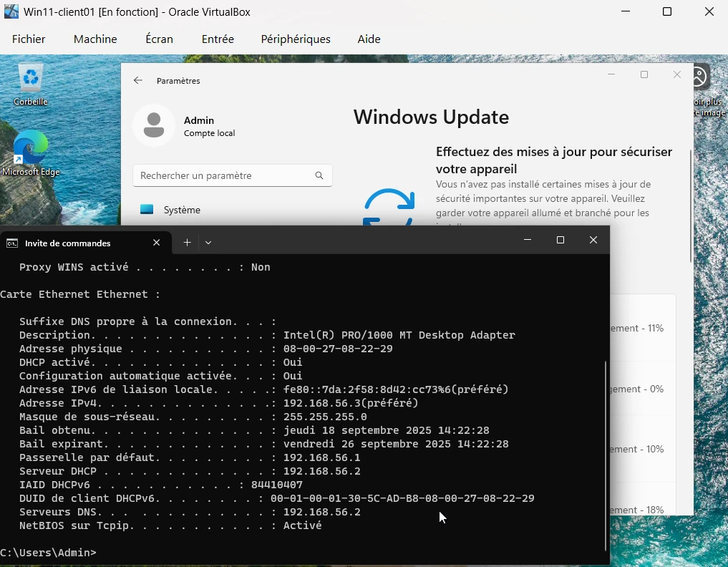The image size is (728, 567).
Task: Click the VirtualBox app icon in title bar
Action: click(11, 11)
